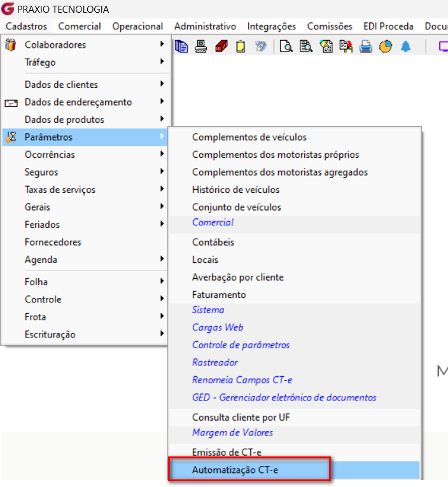Viewport: 448px width, 487px height.
Task: Open the Operacional menu
Action: pyautogui.click(x=137, y=26)
